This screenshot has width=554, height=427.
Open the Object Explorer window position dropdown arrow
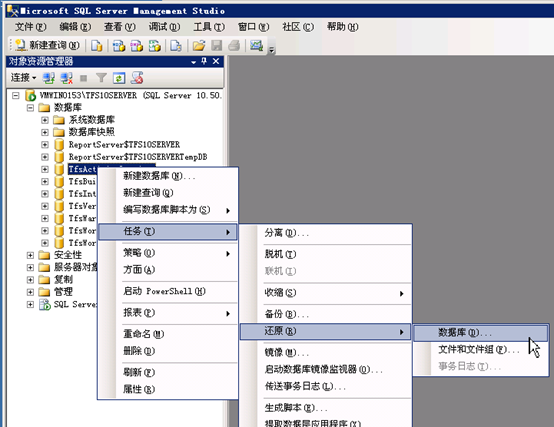tap(194, 62)
